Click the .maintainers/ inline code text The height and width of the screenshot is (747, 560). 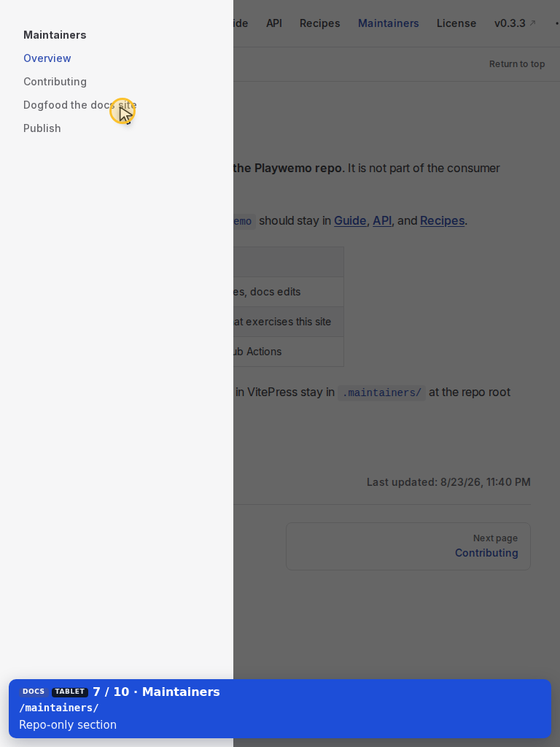[x=381, y=392]
